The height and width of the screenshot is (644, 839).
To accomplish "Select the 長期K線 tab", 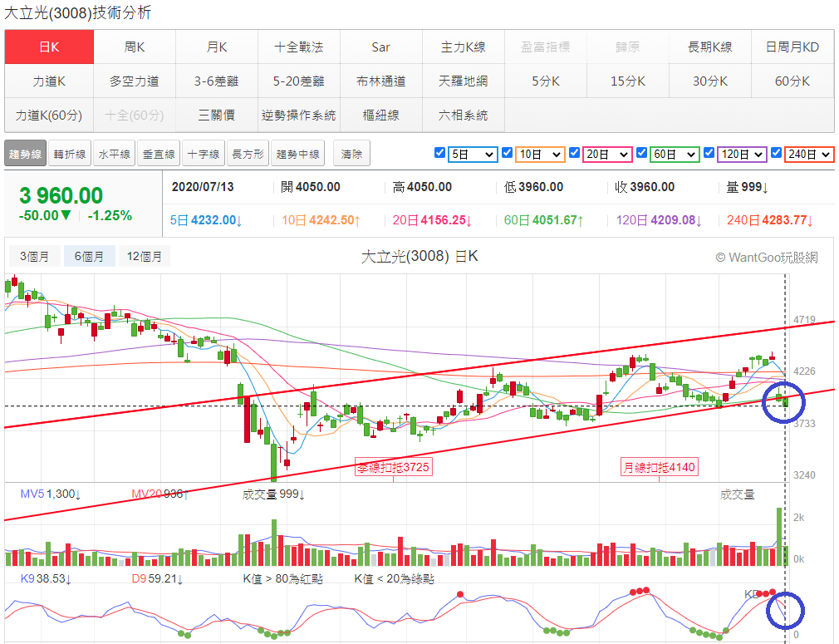I will pos(710,47).
